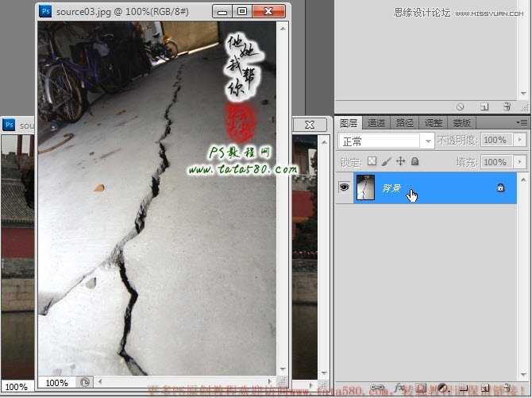This screenshot has width=532, height=398.
Task: Click the new adjustment layer half-circle icon
Action: click(442, 388)
